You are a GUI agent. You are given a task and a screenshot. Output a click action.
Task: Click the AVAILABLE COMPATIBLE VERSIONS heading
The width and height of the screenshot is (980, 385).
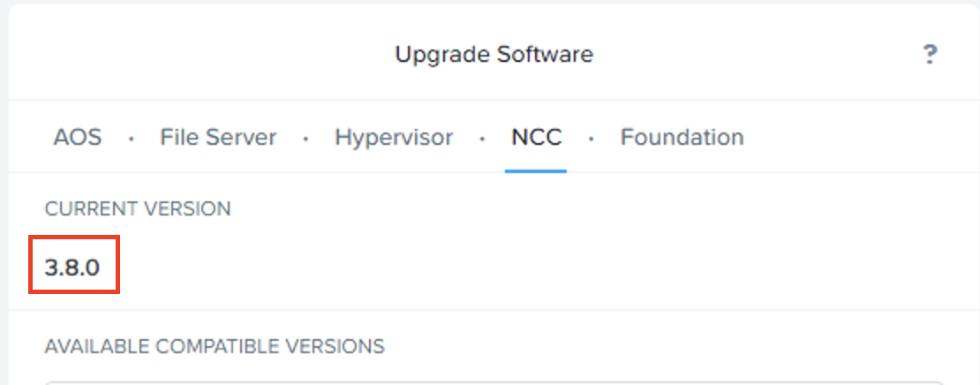point(215,345)
